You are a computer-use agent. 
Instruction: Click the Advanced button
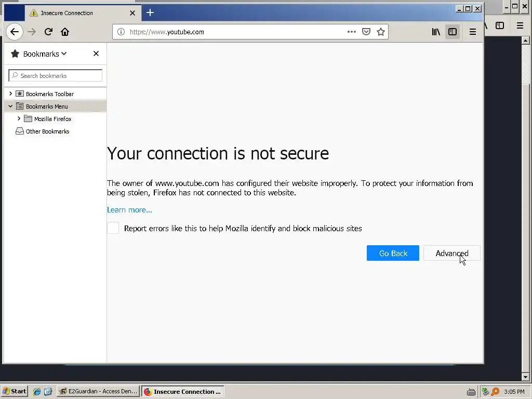tap(452, 253)
